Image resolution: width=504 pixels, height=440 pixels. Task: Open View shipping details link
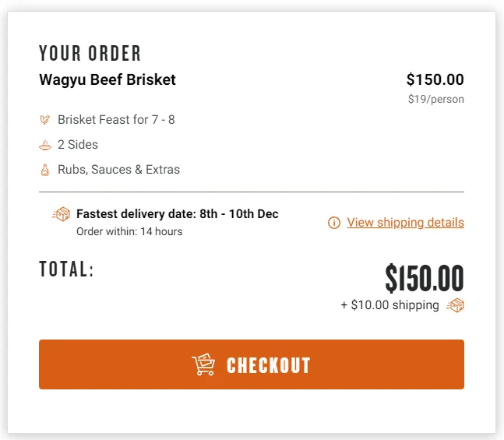pyautogui.click(x=405, y=223)
